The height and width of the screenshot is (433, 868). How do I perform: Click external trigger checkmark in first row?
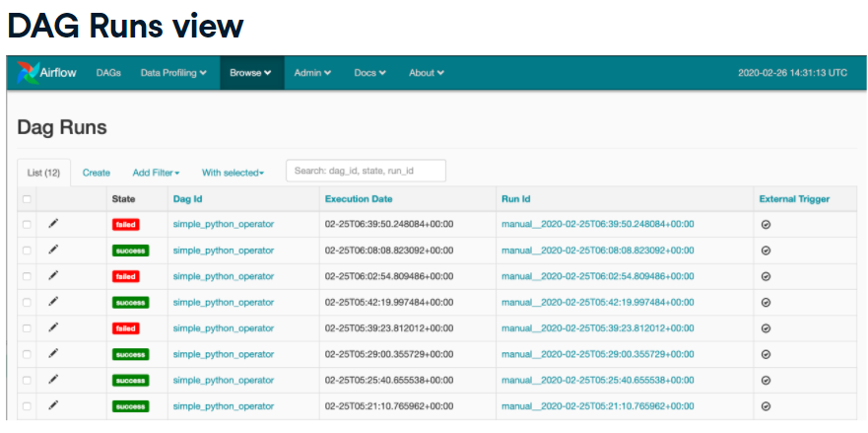(x=766, y=224)
